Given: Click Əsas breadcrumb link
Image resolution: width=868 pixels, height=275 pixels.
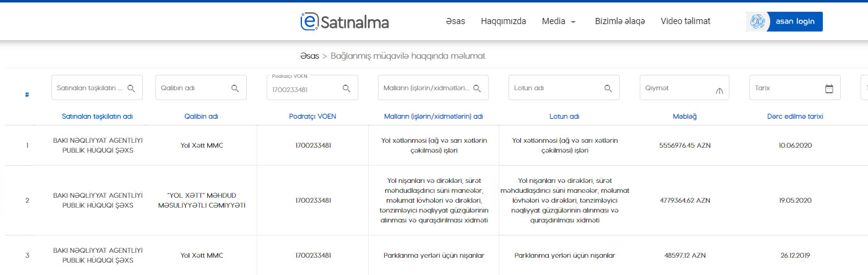Looking at the screenshot, I should tap(309, 56).
